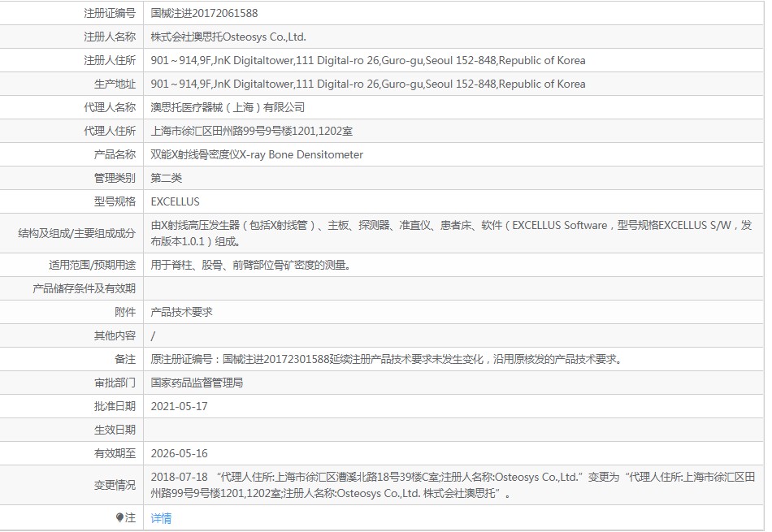Click the 产品储存条件及有效期 label
The width and height of the screenshot is (772, 532).
85,289
